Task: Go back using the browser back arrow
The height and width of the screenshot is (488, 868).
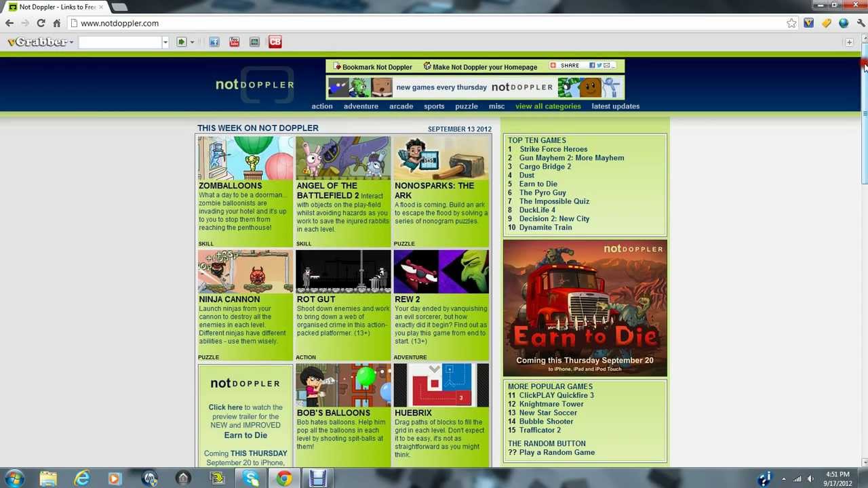Action: (9, 23)
